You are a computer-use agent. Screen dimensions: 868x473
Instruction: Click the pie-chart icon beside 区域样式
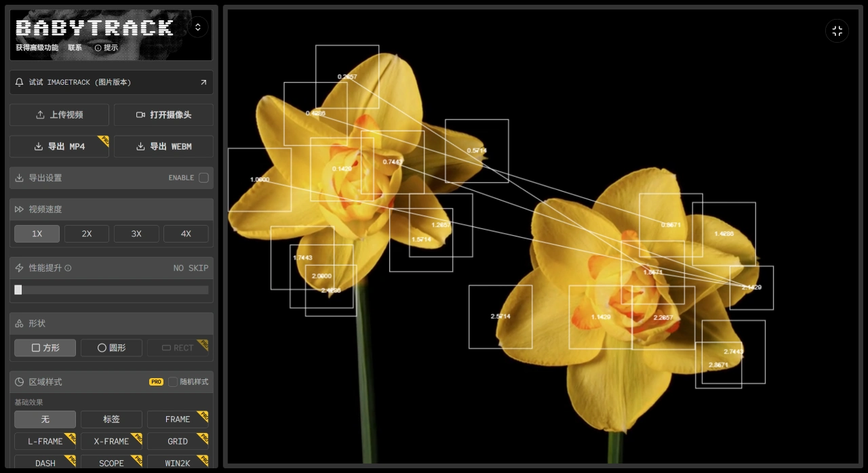coord(19,382)
